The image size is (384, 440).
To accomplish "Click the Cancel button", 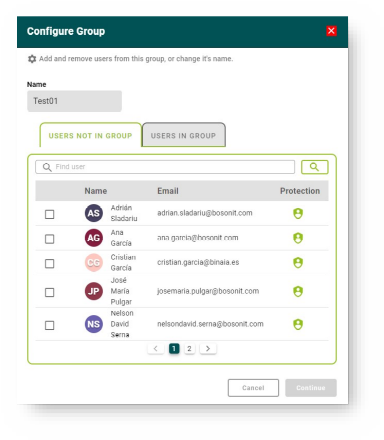I will pos(253,388).
